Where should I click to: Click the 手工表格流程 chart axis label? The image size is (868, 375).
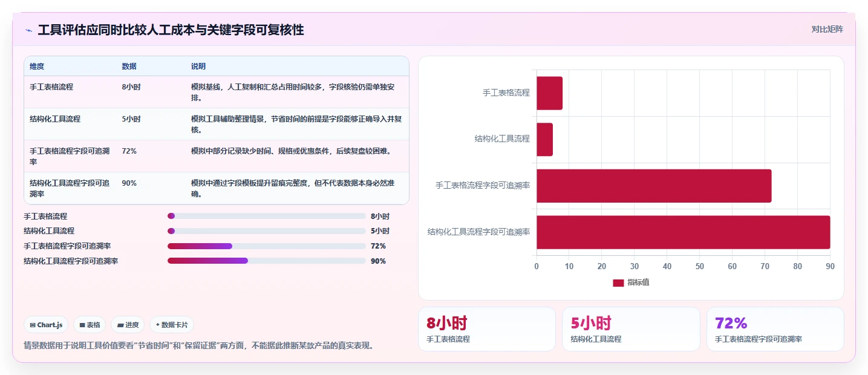coord(506,93)
